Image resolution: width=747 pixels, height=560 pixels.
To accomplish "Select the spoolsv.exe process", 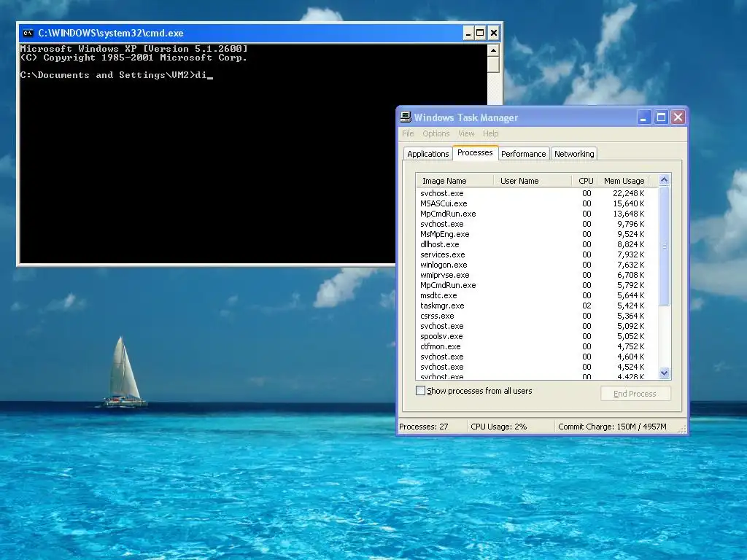I will coord(537,336).
